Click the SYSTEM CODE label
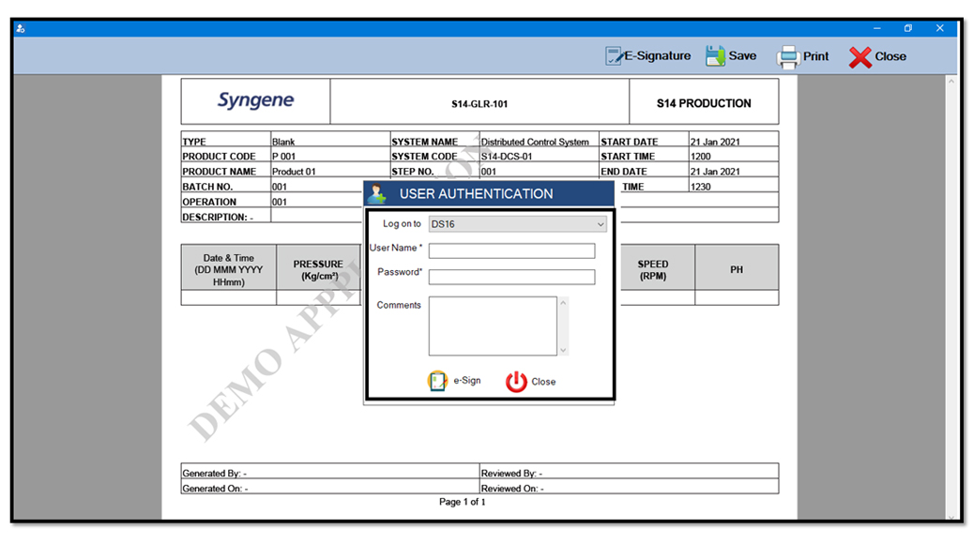The image size is (973, 560). [x=424, y=157]
